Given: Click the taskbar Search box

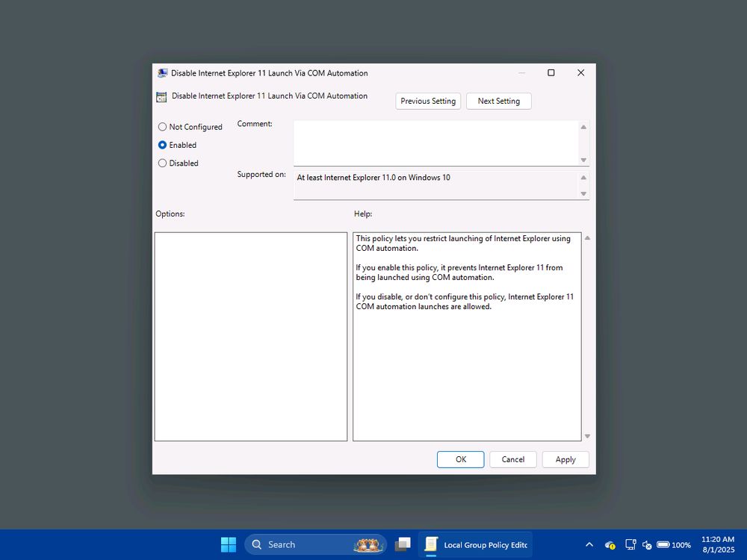Looking at the screenshot, I should point(315,544).
